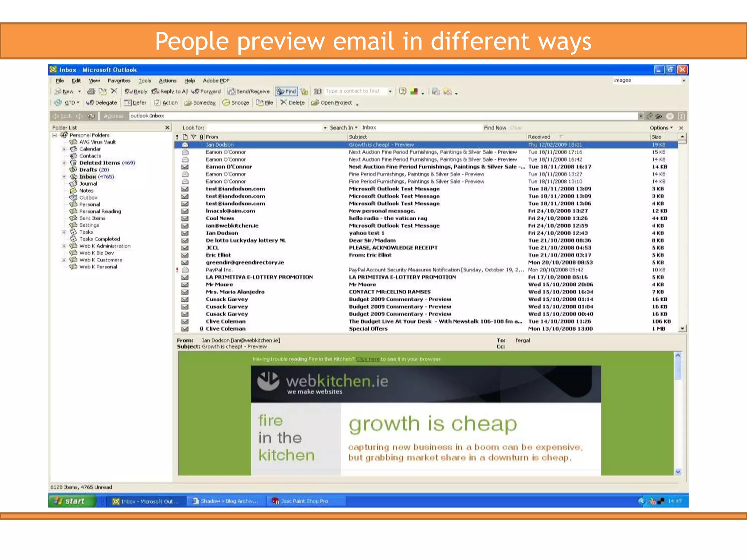
Task: Click the Snooze button in GTD toolbar
Action: tap(236, 103)
